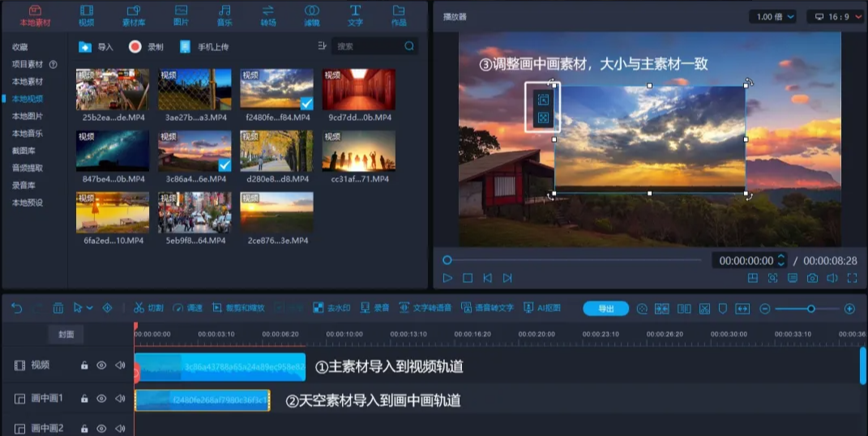The height and width of the screenshot is (436, 868).
Task: Click the diamond keyframe icon
Action: click(108, 308)
